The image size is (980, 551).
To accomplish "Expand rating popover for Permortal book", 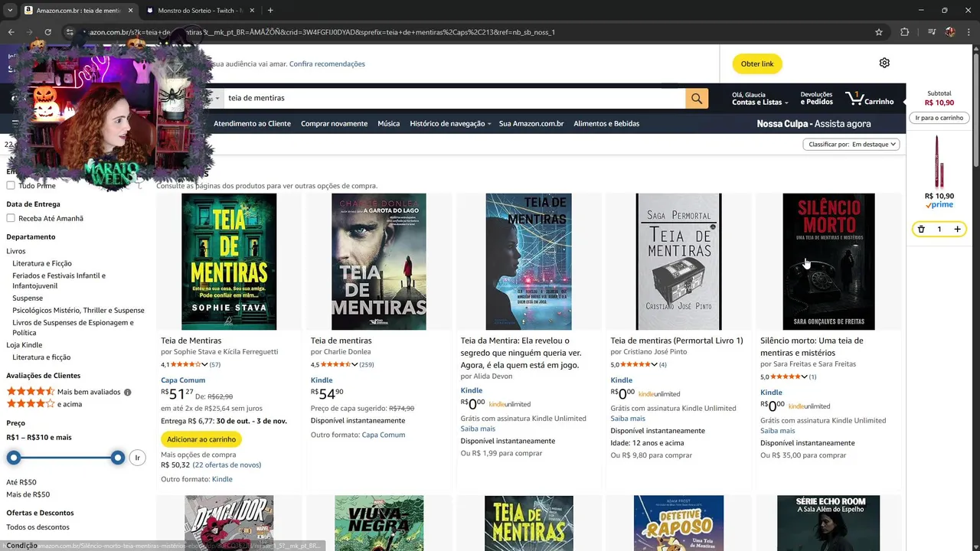I will pos(638,364).
